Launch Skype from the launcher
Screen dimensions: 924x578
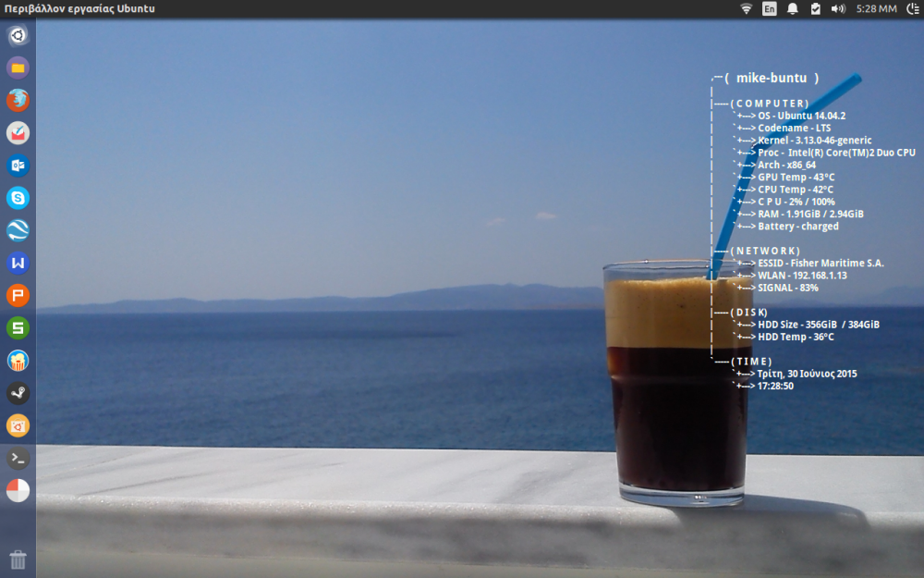[18, 198]
